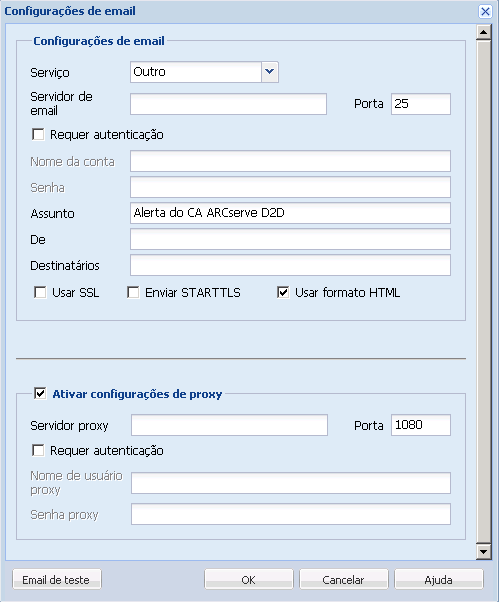Screen dimensions: 499x602
Task: Confirm with the OK button
Action: 249,579
